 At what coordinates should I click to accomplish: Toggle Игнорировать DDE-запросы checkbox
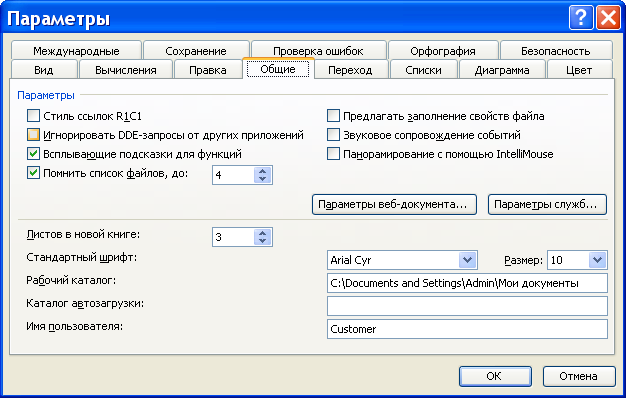(x=34, y=135)
